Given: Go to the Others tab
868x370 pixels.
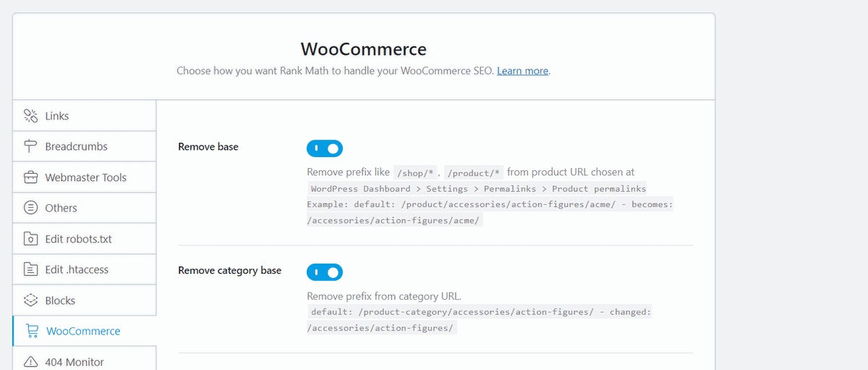Looking at the screenshot, I should (x=85, y=208).
